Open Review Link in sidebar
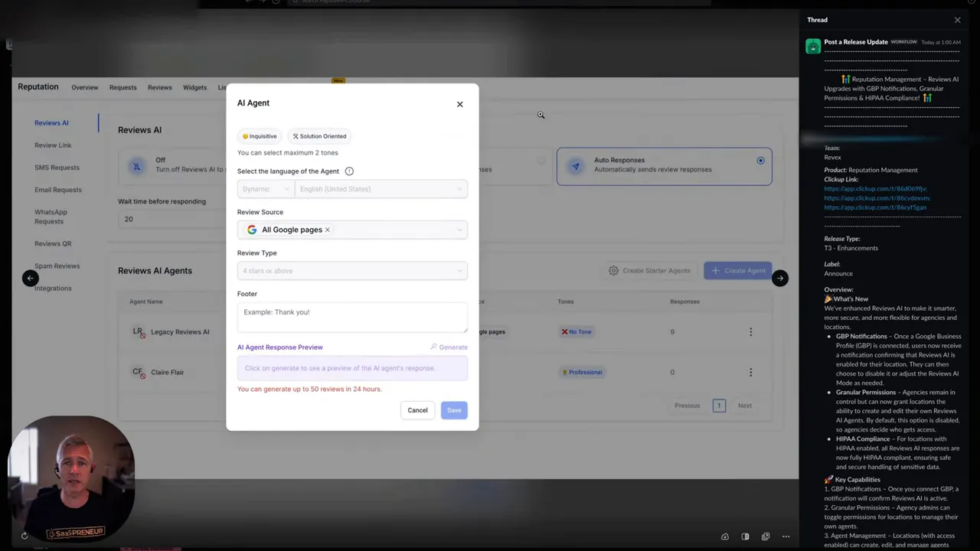This screenshot has height=551, width=980. [x=53, y=145]
